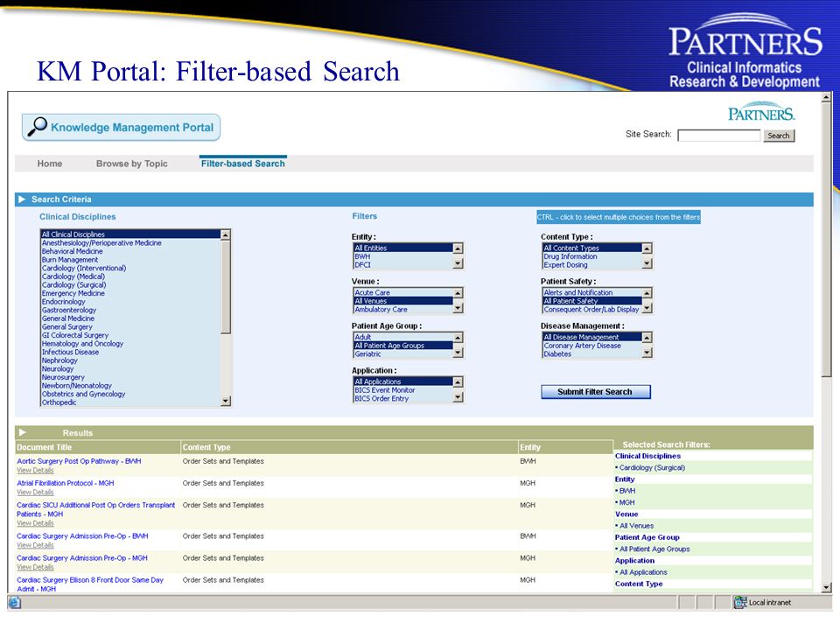The width and height of the screenshot is (840, 630).
Task: Click Venue list scroll-up arrow
Action: point(458,292)
